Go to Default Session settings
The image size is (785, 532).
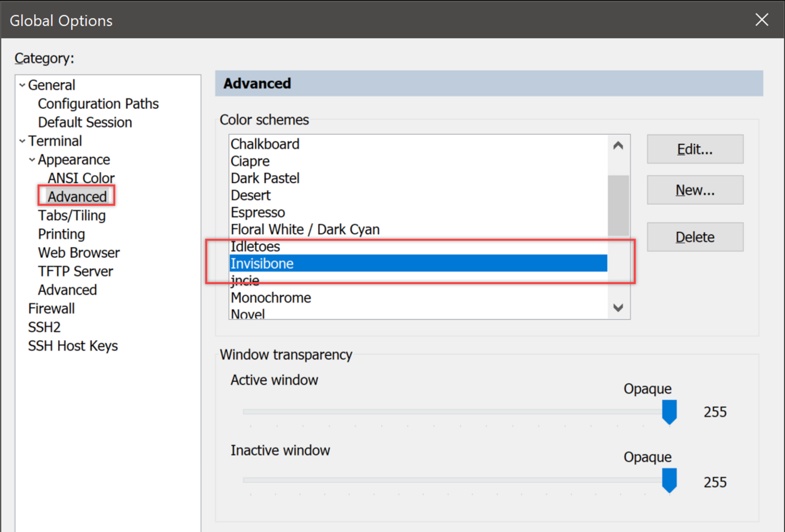pyautogui.click(x=85, y=122)
